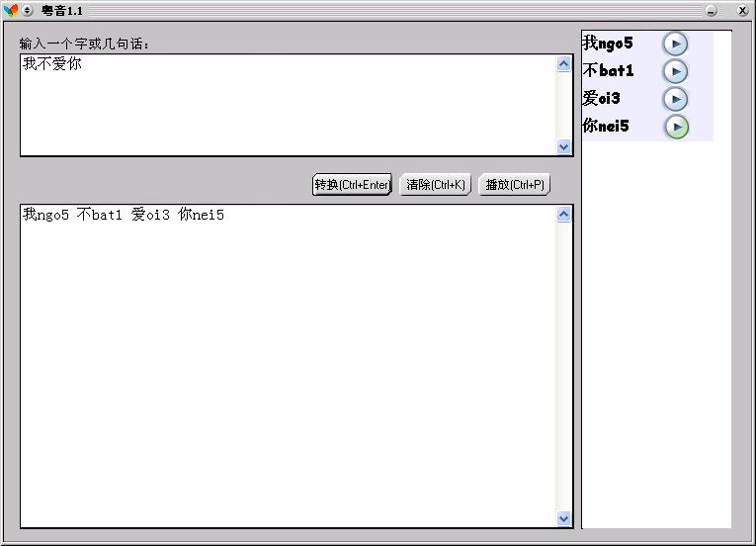The image size is (756, 546).
Task: Click the up-down arrow button in title bar
Action: coord(28,10)
